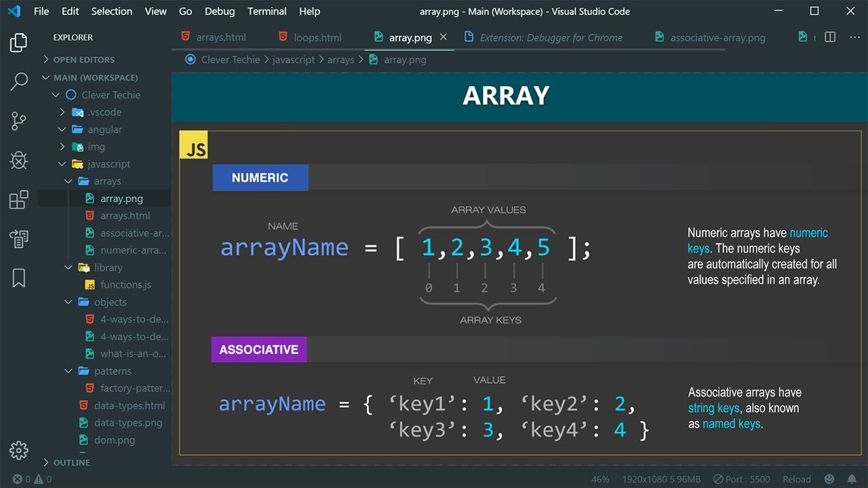Screen dimensions: 868x488
Task: Click Port : 5500 in the status bar
Action: tap(741, 479)
